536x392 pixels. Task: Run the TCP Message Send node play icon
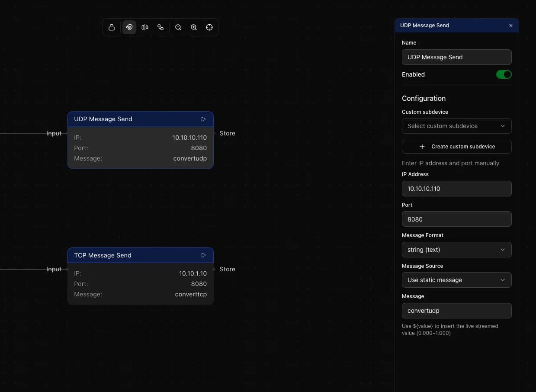[203, 255]
